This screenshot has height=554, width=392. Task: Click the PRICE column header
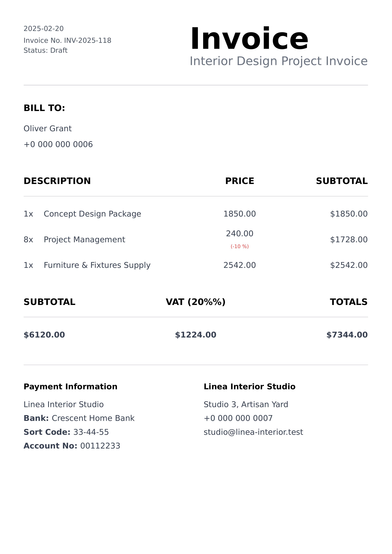[x=239, y=181]
